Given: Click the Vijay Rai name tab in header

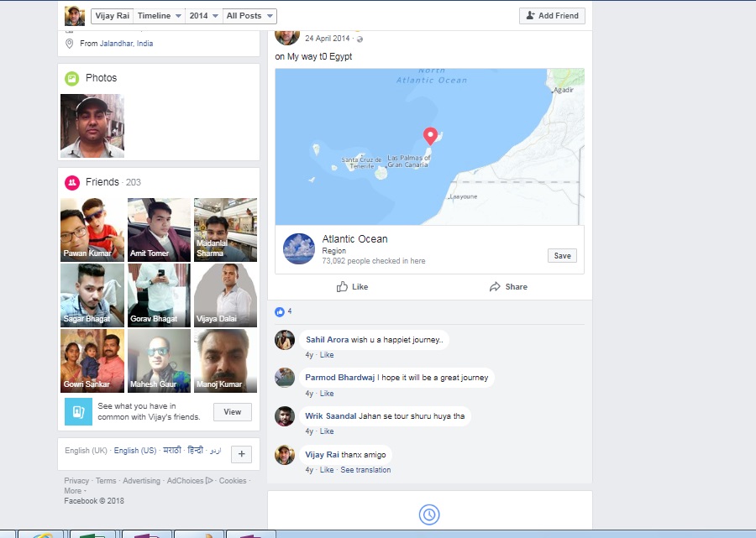Looking at the screenshot, I should click(112, 16).
